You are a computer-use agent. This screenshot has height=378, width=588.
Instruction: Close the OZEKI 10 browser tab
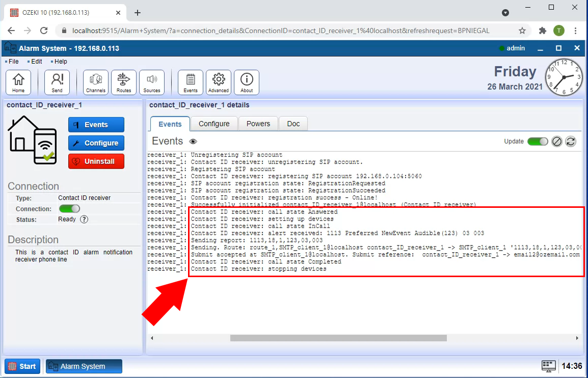click(x=118, y=13)
